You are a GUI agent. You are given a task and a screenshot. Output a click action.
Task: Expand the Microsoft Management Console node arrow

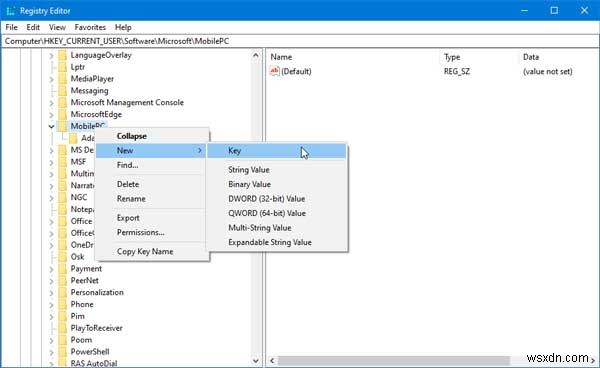(x=51, y=103)
